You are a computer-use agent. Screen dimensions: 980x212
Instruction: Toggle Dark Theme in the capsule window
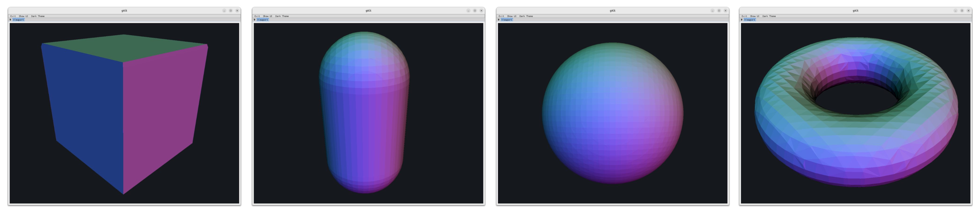click(282, 16)
